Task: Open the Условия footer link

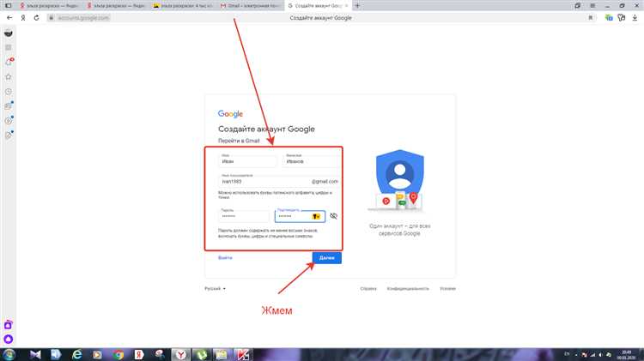Action: pos(447,288)
